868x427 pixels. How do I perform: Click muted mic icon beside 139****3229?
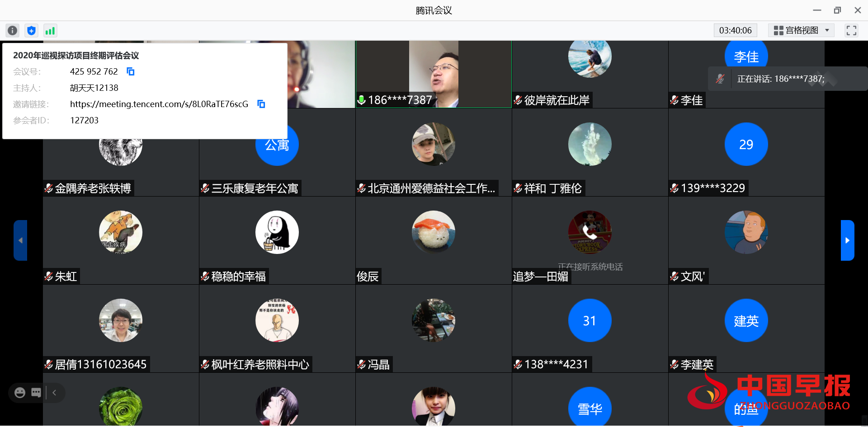coord(675,188)
